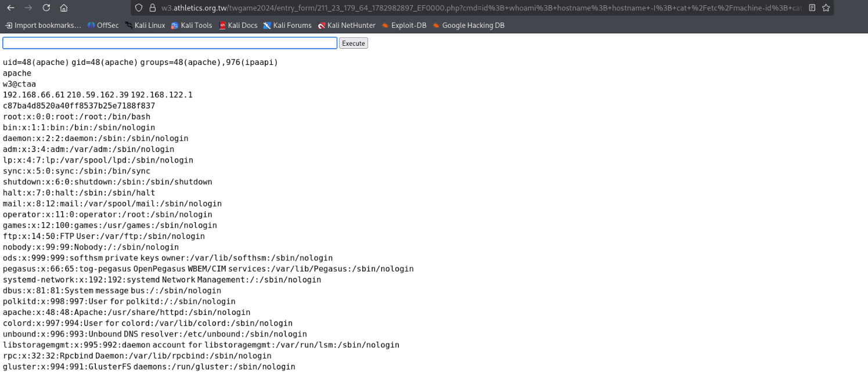Toggle reader view in the address bar
868x373 pixels.
[812, 8]
